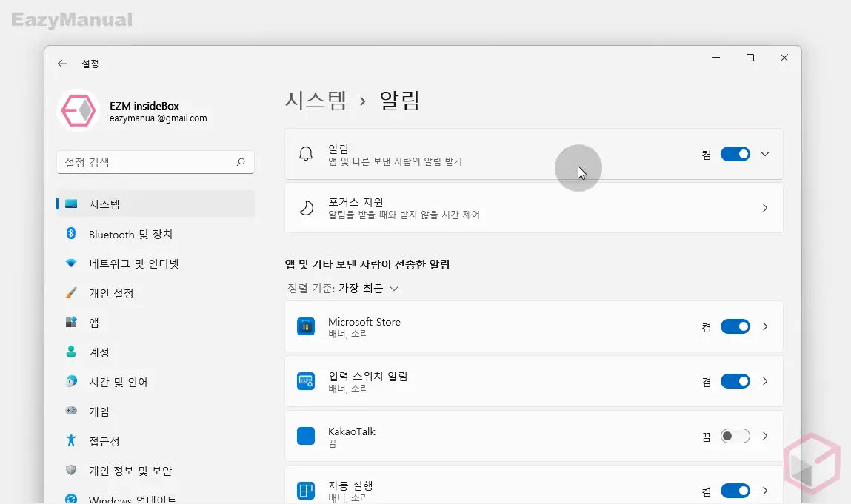Click the 게임 Xbox icon in sidebar

pyautogui.click(x=70, y=411)
